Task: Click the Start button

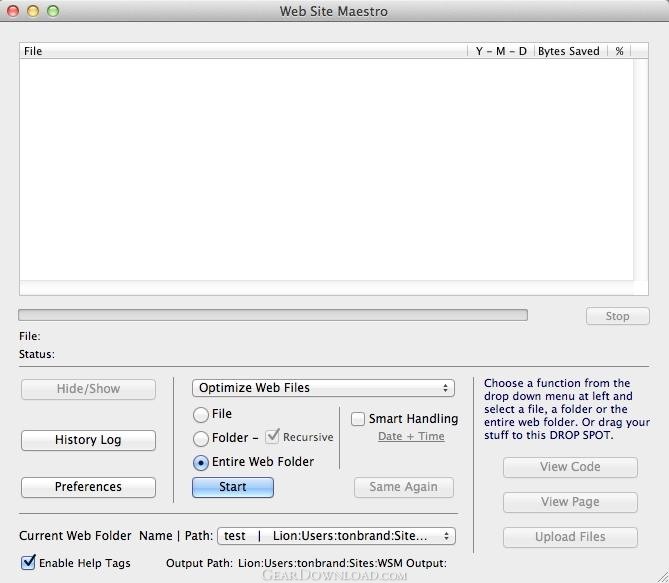Action: [x=233, y=487]
